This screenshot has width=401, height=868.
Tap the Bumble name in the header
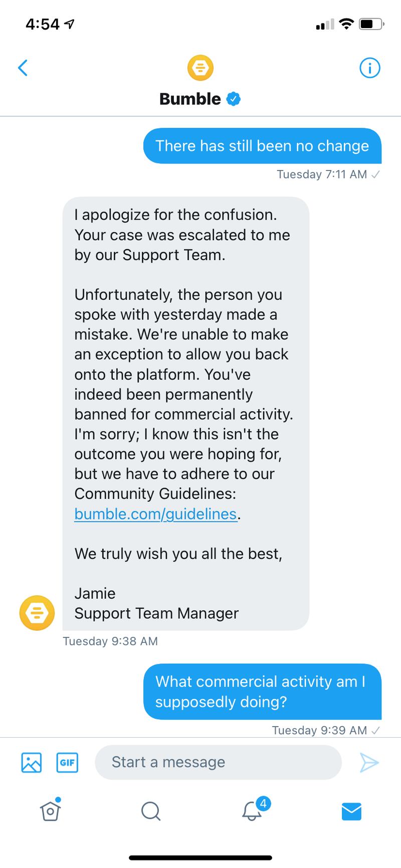pyautogui.click(x=190, y=99)
